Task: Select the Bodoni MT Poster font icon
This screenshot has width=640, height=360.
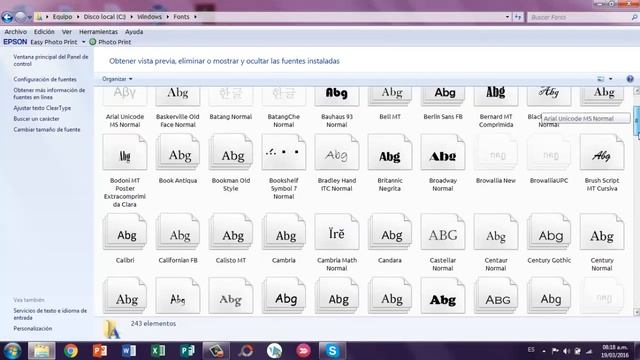Action: [125, 152]
